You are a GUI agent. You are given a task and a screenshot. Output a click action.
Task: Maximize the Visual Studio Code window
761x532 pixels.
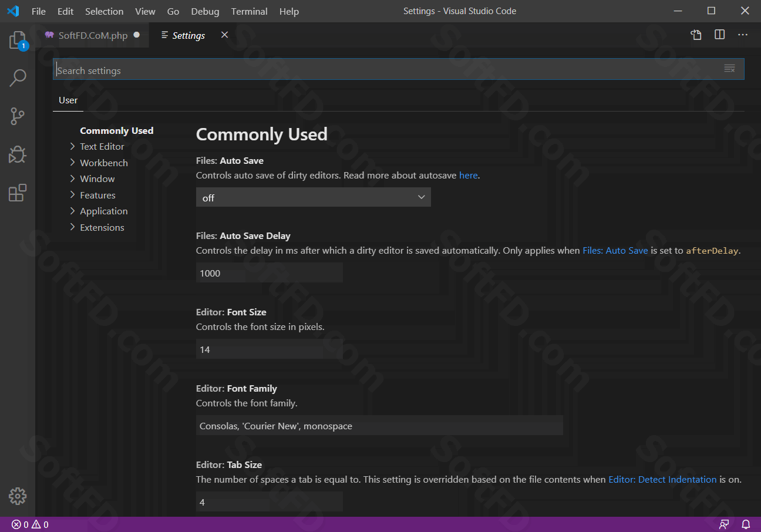coord(711,11)
